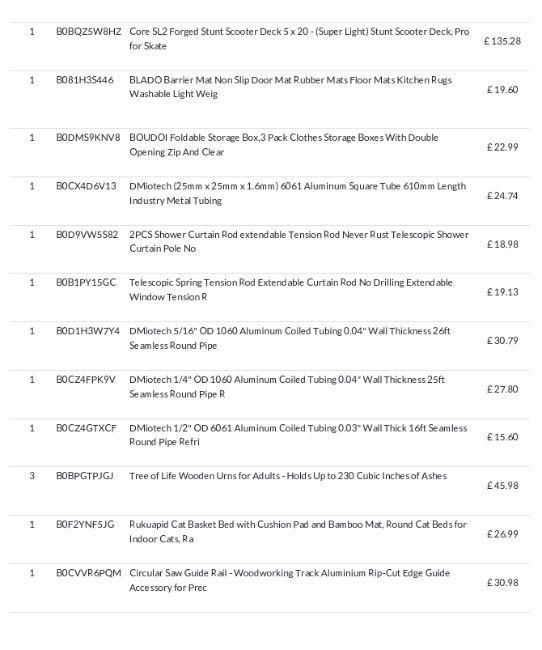Select the 2PCS Shower Curtain Rod item
Screen dimensions: 542x650
(x=299, y=241)
